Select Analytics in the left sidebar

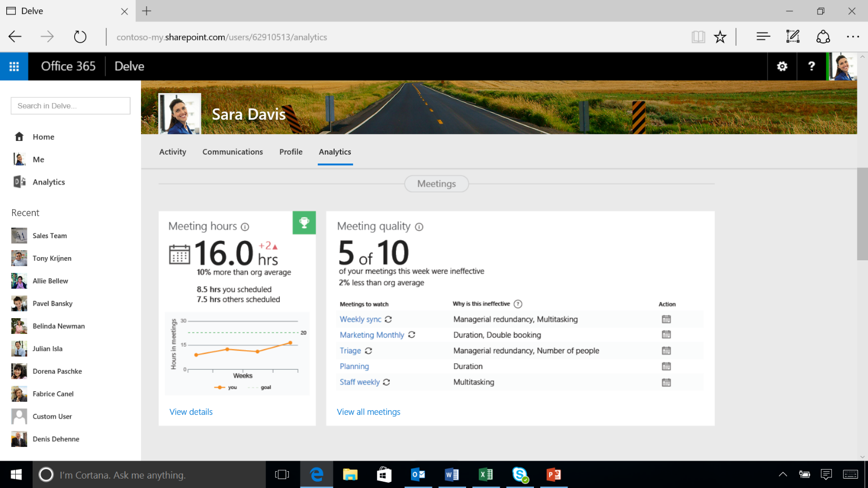[49, 182]
